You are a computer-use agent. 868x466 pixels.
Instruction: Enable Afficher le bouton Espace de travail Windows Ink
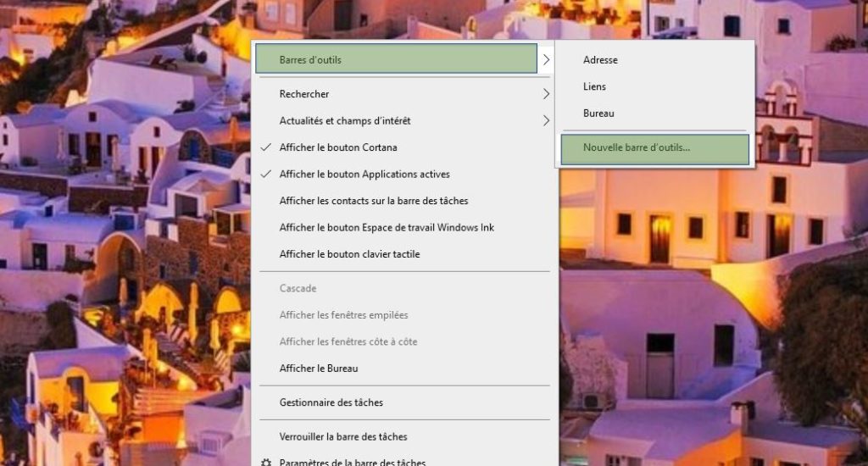(404, 227)
